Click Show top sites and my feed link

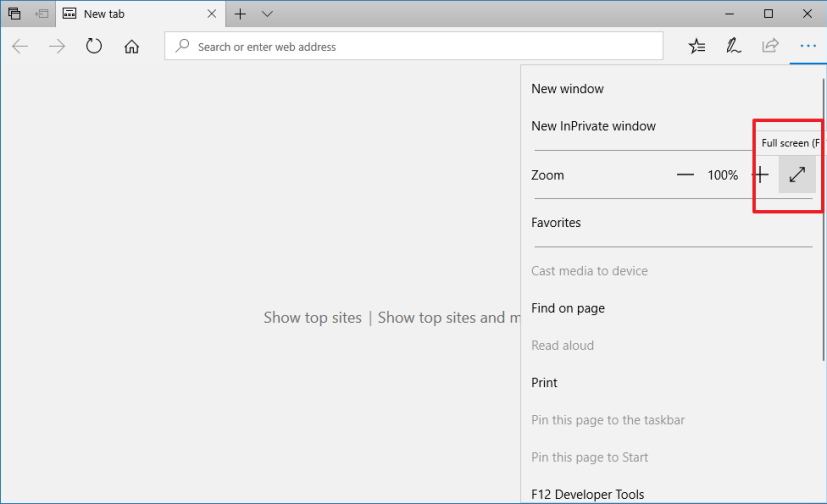[x=449, y=317]
